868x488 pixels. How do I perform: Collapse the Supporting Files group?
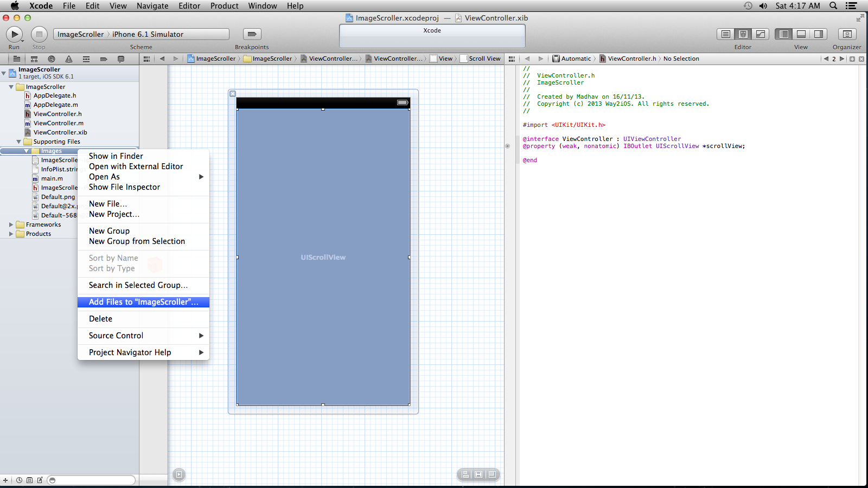click(18, 142)
